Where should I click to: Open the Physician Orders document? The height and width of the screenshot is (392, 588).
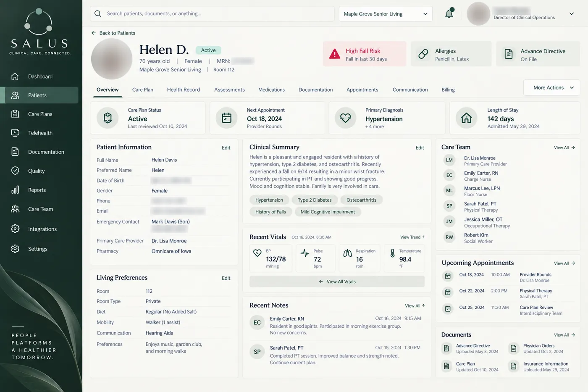539,348
